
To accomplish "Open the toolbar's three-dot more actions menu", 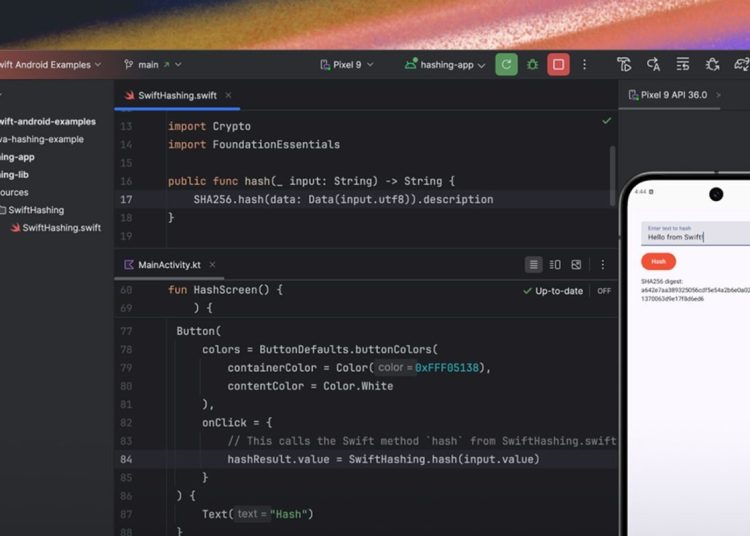I will 584,65.
